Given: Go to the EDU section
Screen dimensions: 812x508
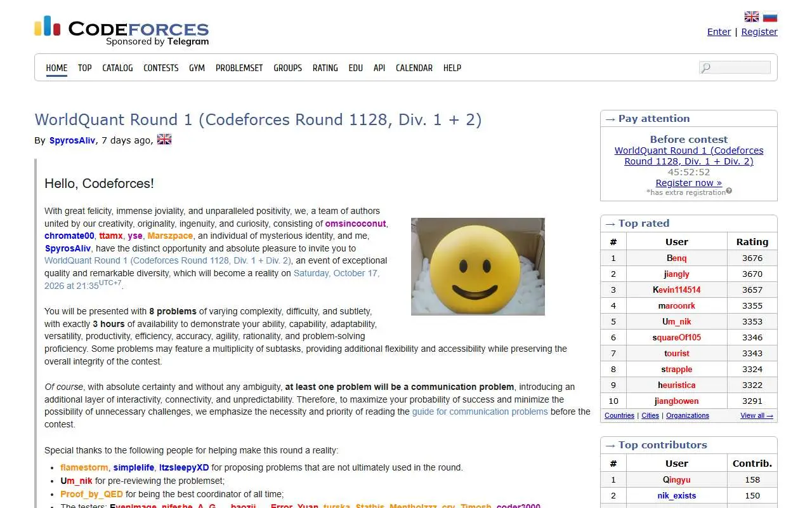Looking at the screenshot, I should tap(356, 68).
